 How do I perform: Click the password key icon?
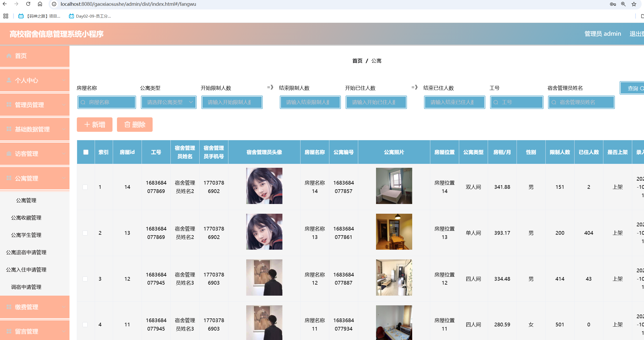click(613, 4)
